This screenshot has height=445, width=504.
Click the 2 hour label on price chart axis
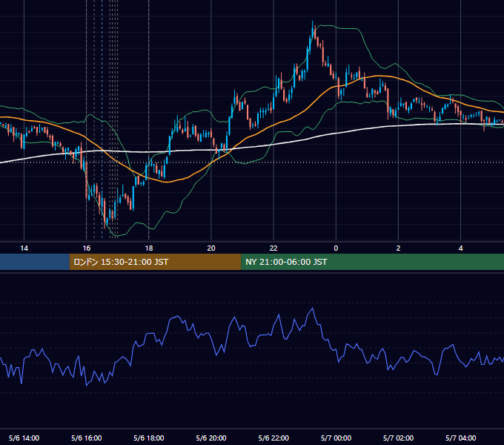(x=398, y=248)
